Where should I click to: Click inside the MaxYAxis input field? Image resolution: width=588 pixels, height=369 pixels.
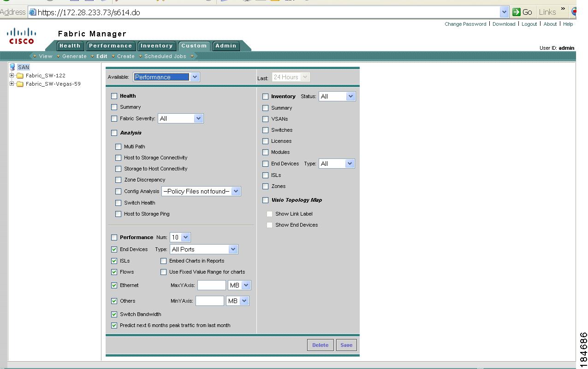point(211,285)
